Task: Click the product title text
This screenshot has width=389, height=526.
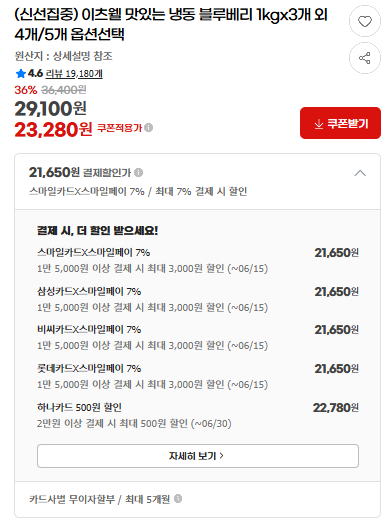Action: point(171,24)
